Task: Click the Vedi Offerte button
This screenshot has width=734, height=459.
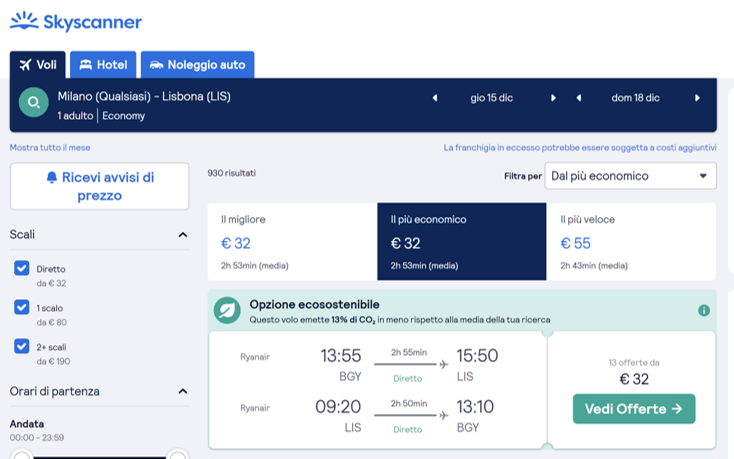Action: tap(633, 408)
